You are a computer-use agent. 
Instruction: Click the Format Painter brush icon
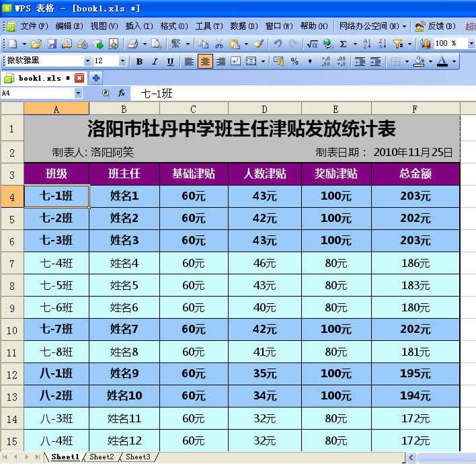[x=258, y=44]
